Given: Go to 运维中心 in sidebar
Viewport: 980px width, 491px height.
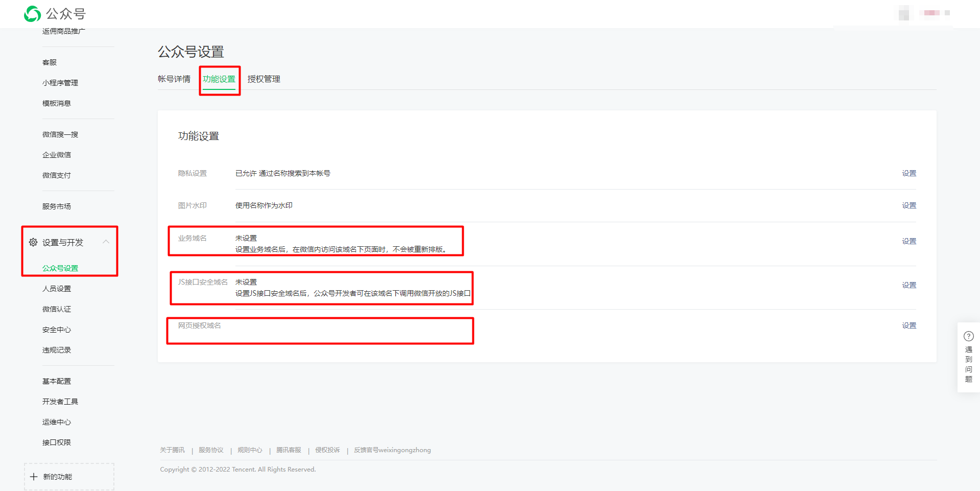Looking at the screenshot, I should 57,422.
